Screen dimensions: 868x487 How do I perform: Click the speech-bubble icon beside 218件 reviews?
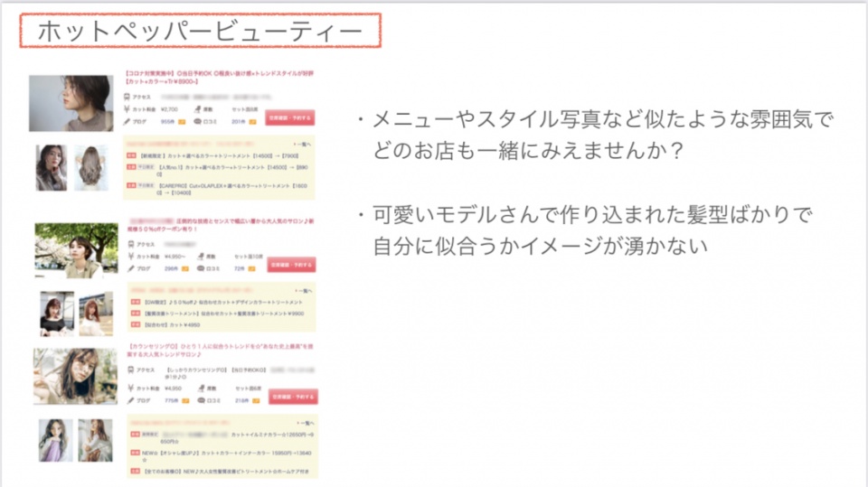click(x=201, y=400)
